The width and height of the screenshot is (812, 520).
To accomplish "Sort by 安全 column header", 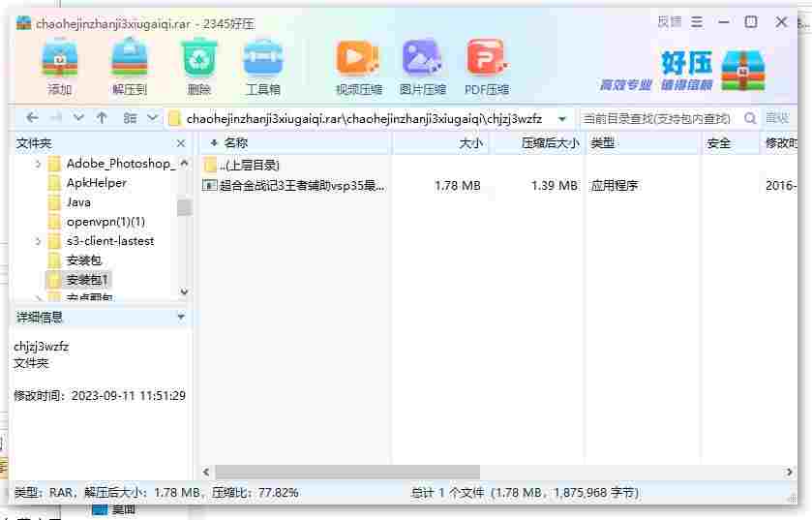I will (x=730, y=143).
